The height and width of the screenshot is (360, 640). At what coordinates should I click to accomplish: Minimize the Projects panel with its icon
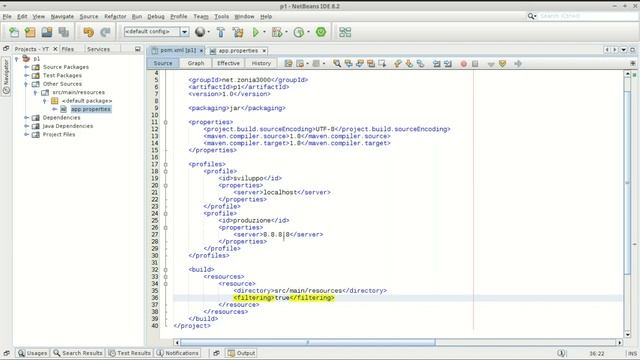click(x=138, y=49)
